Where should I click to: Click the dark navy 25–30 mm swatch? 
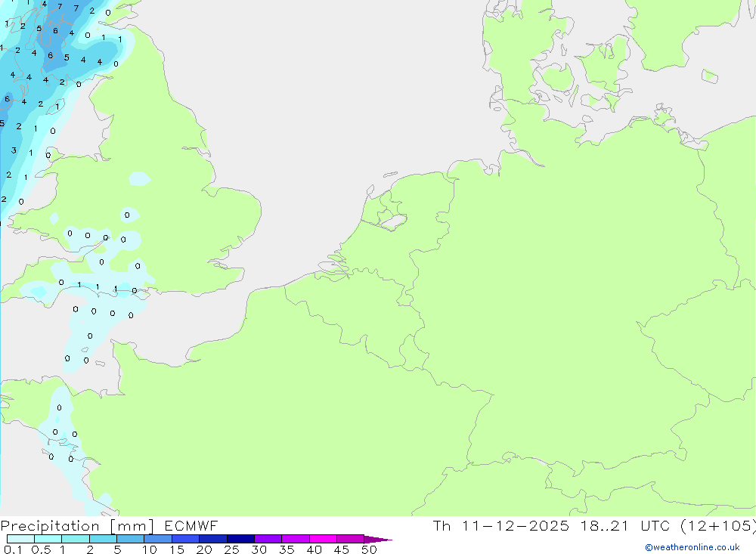pyautogui.click(x=240, y=539)
